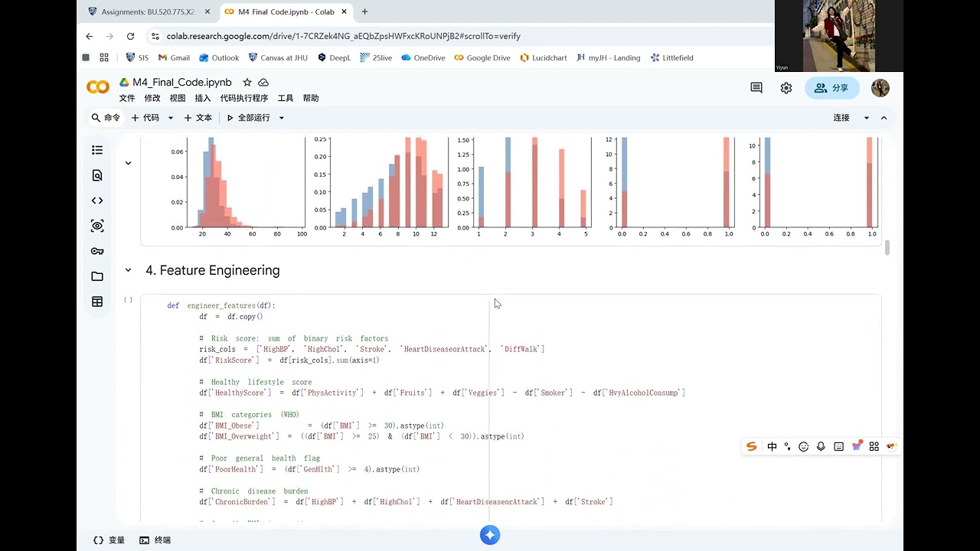Viewport: 980px width, 551px height.
Task: Click the notebook vertical scrollbar thumb
Action: 888,248
